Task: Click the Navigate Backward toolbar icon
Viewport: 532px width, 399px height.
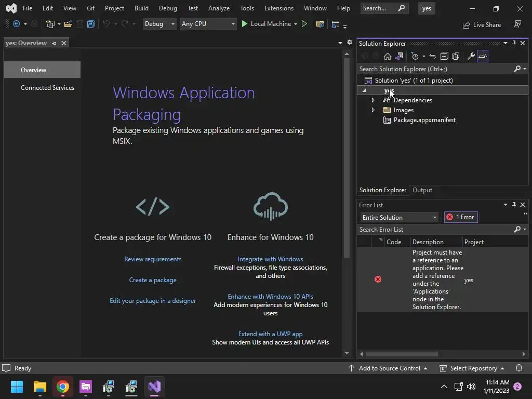Action: tap(16, 24)
